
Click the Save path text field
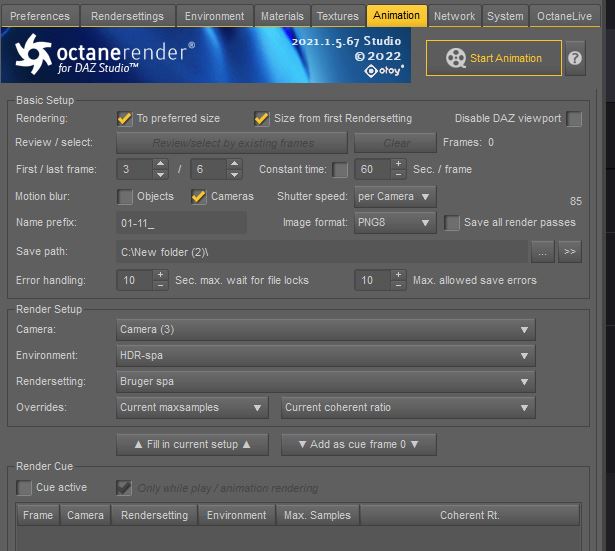pyautogui.click(x=322, y=252)
